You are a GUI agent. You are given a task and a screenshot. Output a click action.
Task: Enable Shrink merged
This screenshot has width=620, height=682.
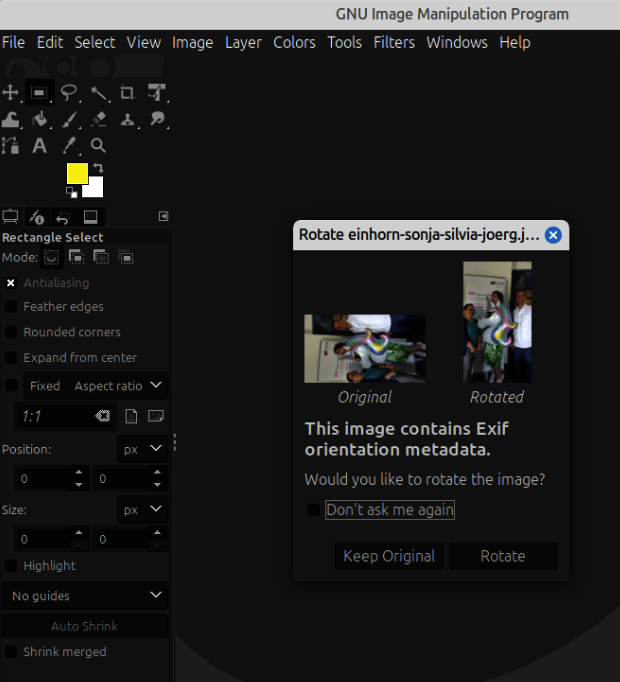pyautogui.click(x=10, y=652)
